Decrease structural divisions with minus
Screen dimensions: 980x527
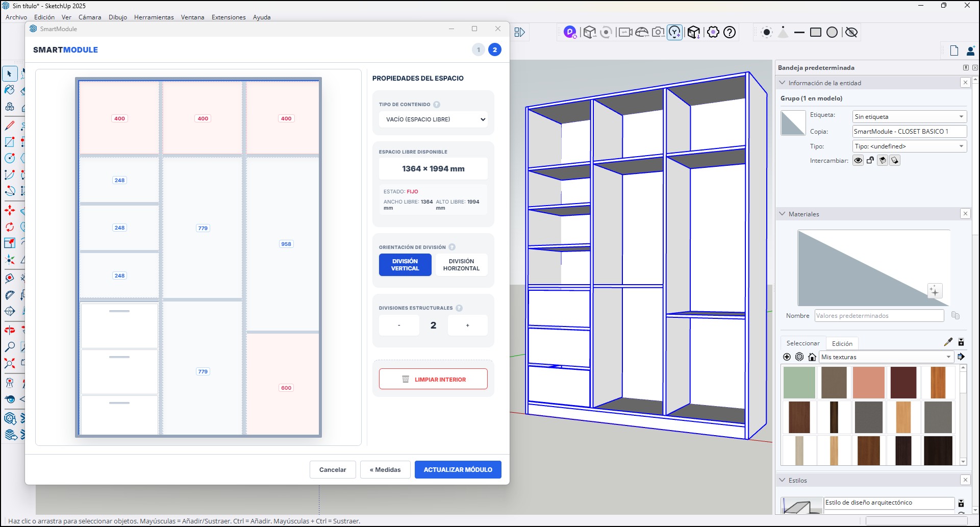pos(399,325)
